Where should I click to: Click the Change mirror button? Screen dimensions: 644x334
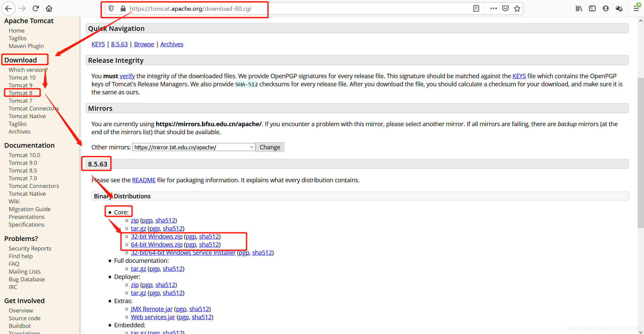tap(270, 147)
